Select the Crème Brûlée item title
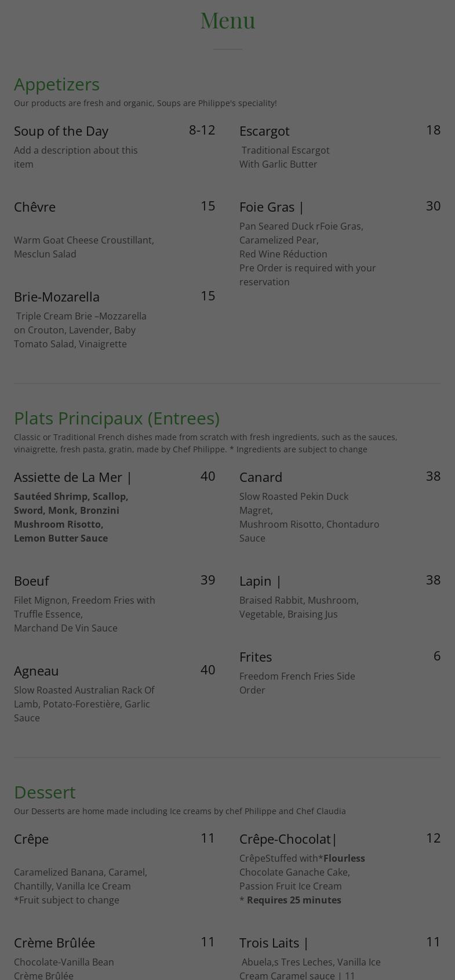 pyautogui.click(x=54, y=943)
